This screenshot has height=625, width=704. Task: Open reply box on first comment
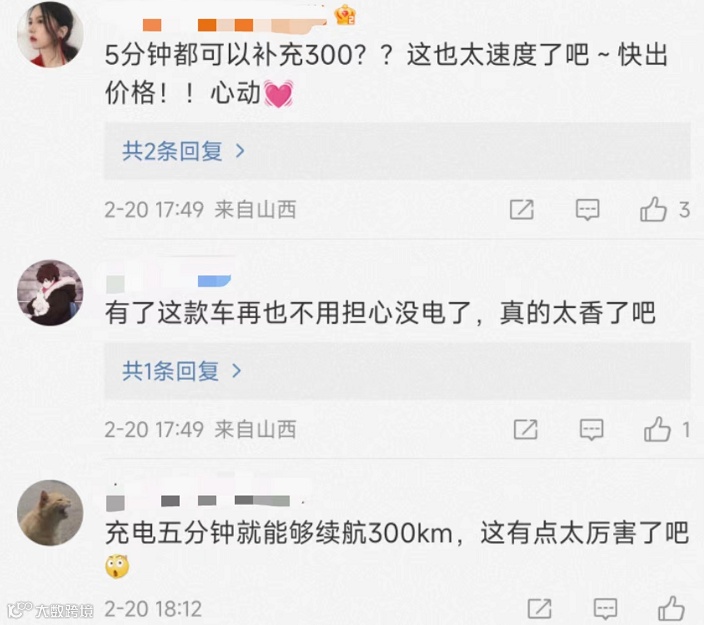587,210
